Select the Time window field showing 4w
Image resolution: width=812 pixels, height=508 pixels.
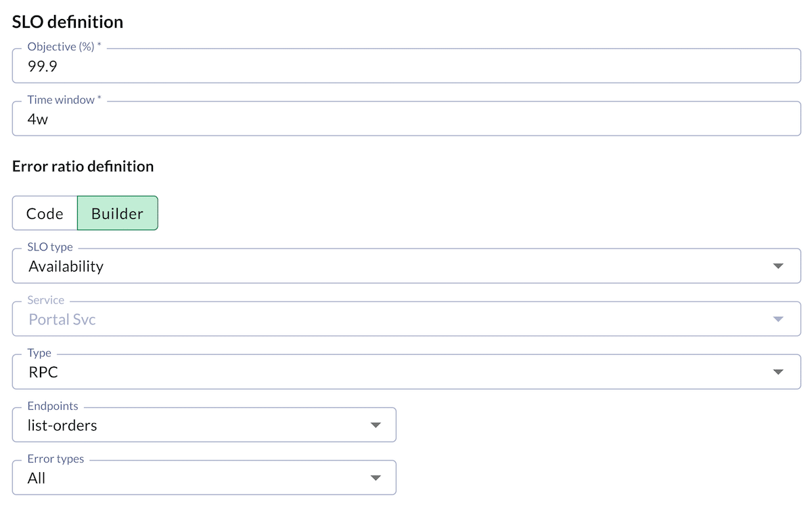[x=406, y=118]
